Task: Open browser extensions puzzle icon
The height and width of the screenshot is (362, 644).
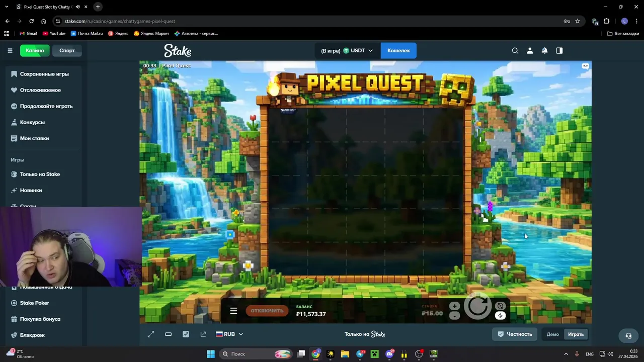Action: tap(606, 21)
